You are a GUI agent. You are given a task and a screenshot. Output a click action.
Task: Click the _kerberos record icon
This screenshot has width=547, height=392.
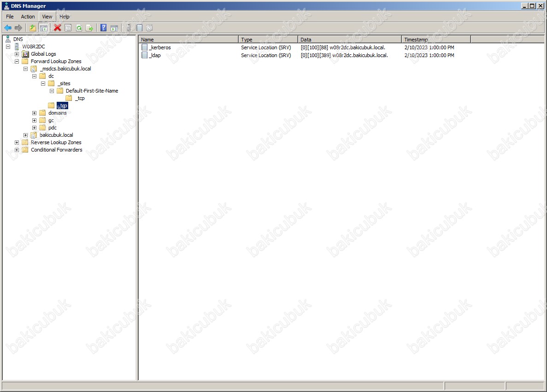[x=144, y=47]
